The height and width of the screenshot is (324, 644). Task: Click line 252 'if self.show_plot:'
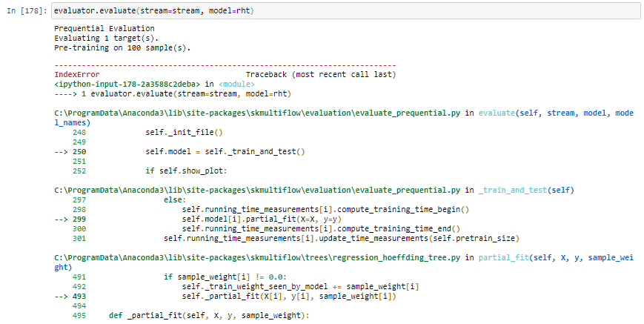186,171
